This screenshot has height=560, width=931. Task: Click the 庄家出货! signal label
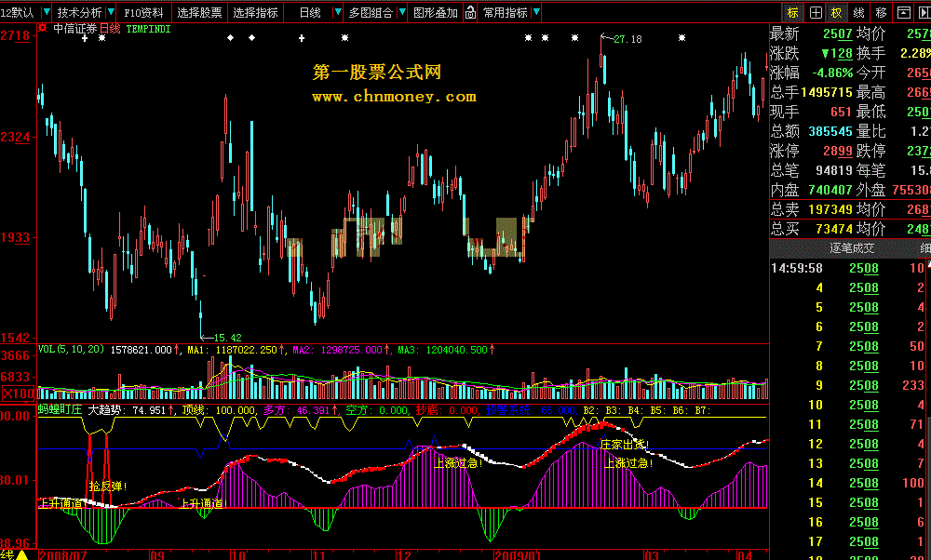pos(624,445)
